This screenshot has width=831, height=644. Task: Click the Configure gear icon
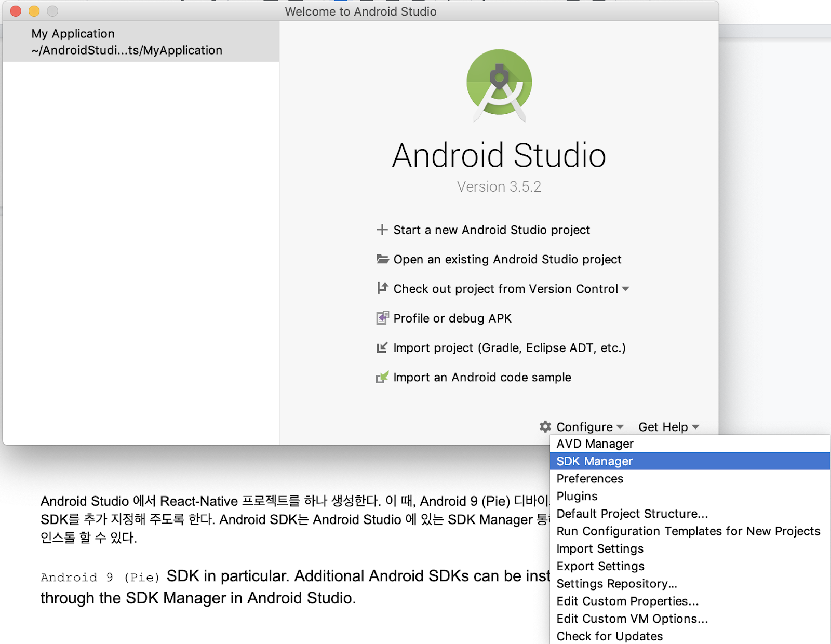coord(545,426)
